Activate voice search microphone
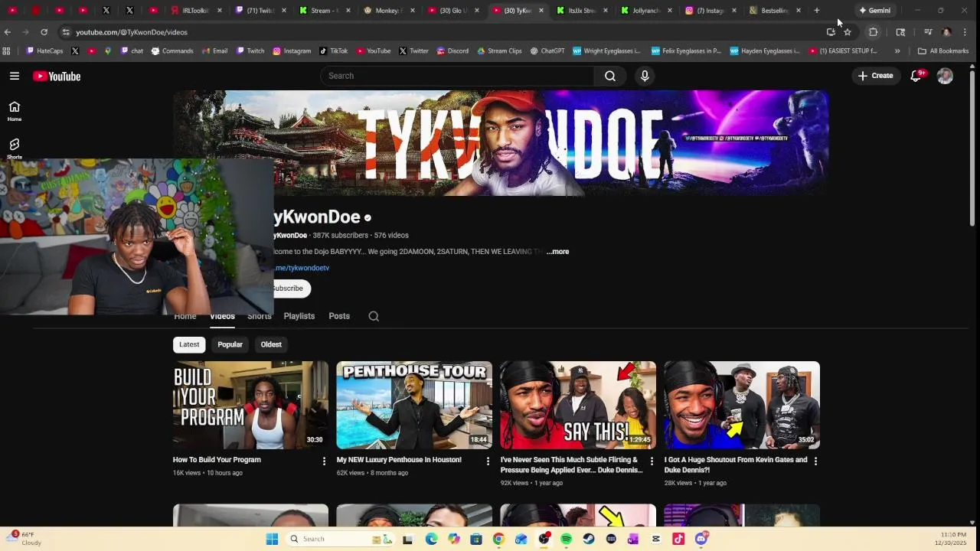This screenshot has height=551, width=980. coord(645,76)
